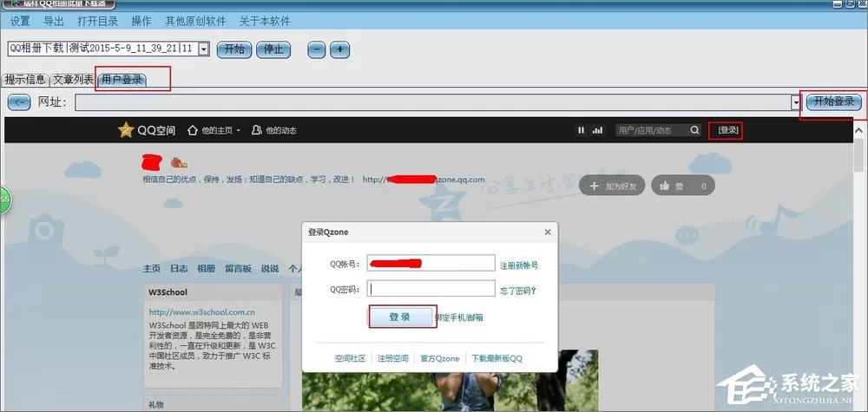This screenshot has width=868, height=412.
Task: Open the task name combo box dropdown
Action: coord(204,49)
